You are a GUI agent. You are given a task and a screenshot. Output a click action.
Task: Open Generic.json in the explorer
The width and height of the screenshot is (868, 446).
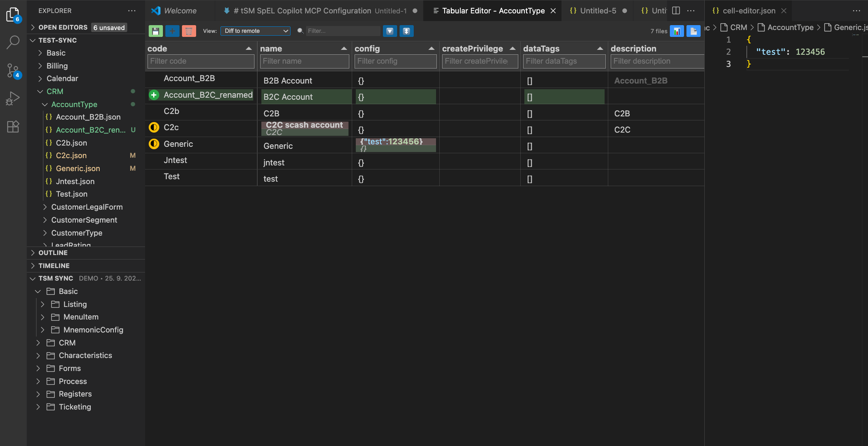78,168
